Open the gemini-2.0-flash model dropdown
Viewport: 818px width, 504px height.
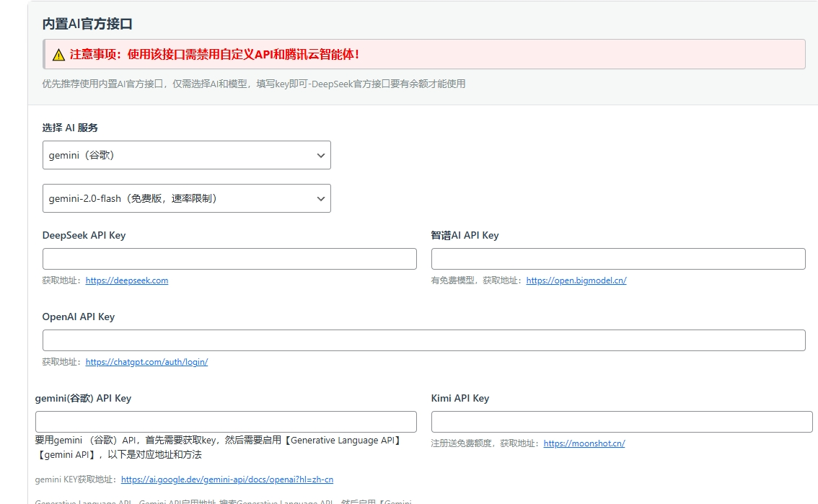(x=186, y=198)
